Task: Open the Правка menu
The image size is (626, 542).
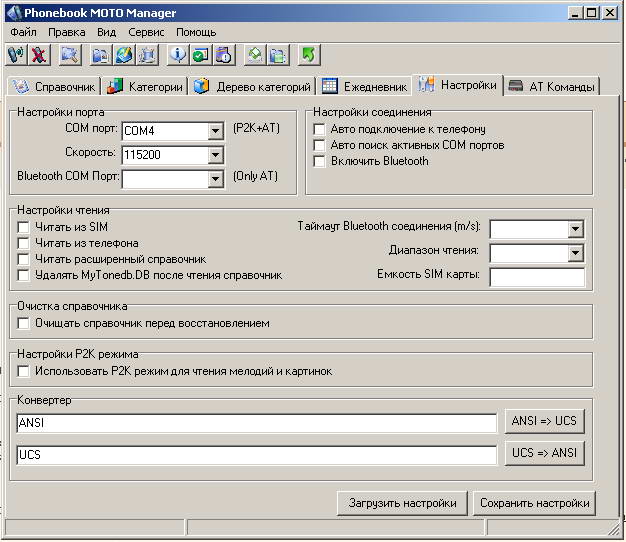Action: tap(67, 32)
